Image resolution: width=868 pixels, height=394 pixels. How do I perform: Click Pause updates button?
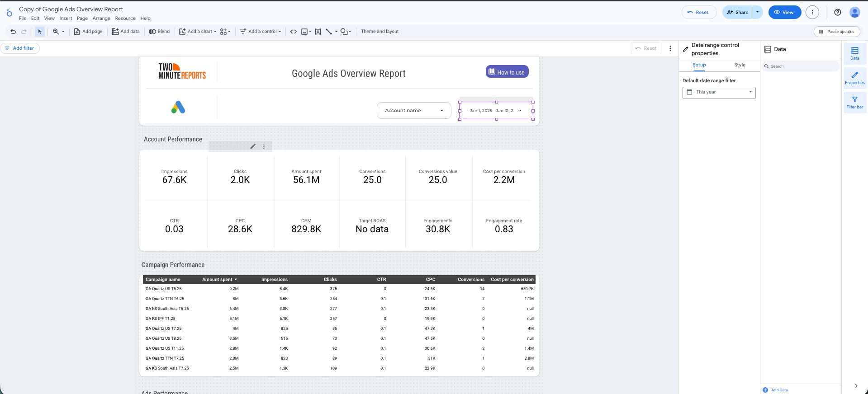(x=837, y=32)
